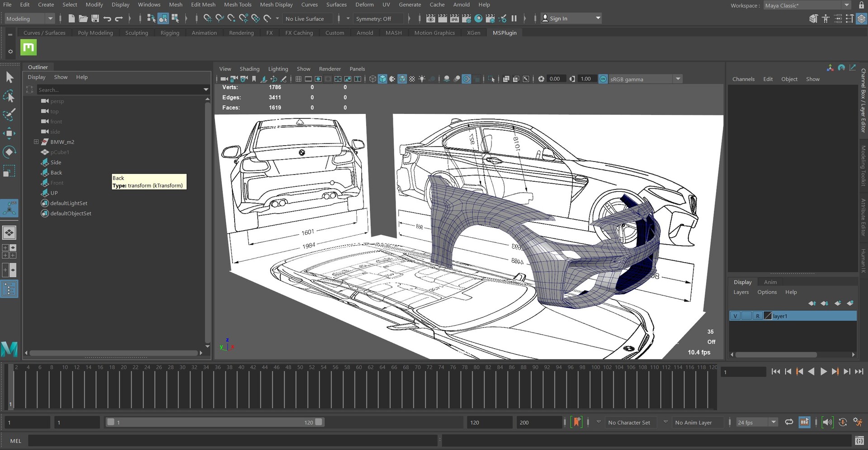Open the Mesh Tools menu
Viewport: 868px width, 450px height.
pos(237,5)
